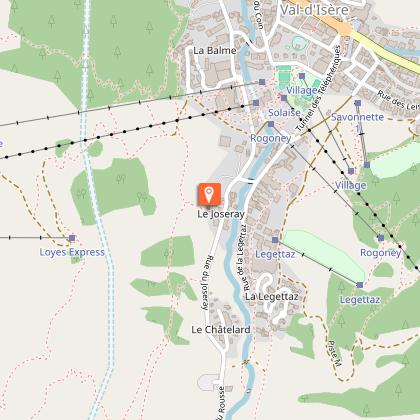Select the Rue du Joseray street label

(206, 283)
